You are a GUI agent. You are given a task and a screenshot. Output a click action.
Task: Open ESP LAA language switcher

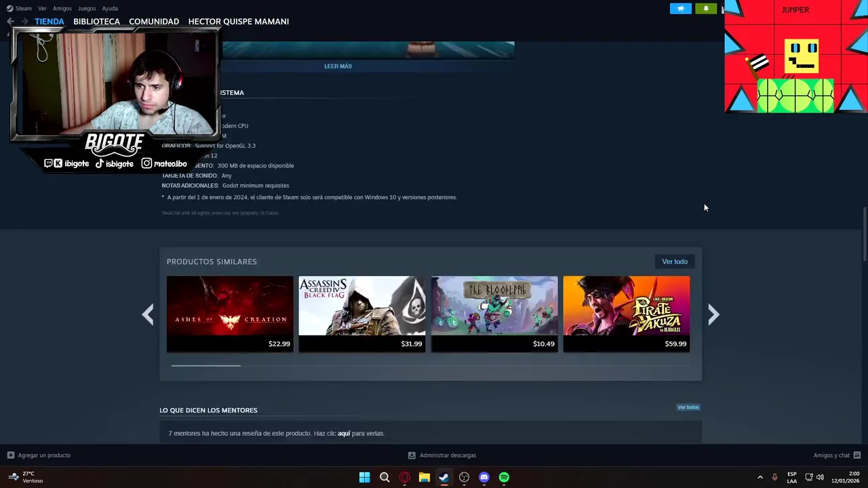coord(792,477)
